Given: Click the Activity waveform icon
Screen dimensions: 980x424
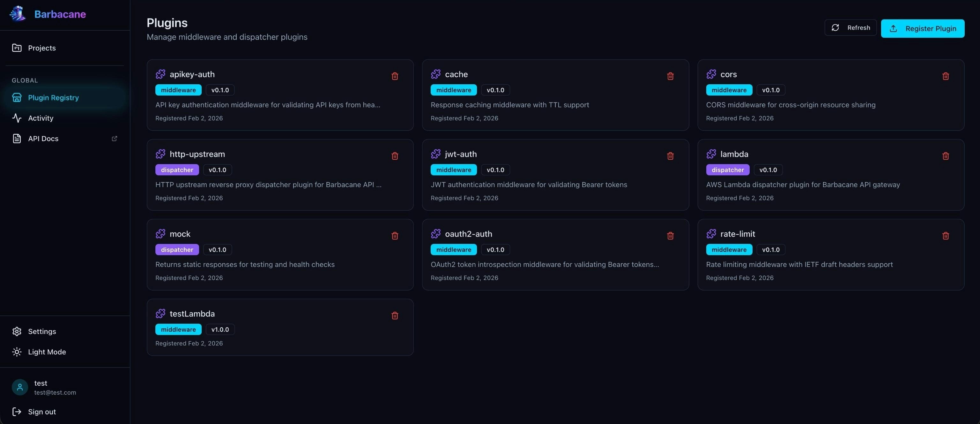Looking at the screenshot, I should tap(17, 118).
